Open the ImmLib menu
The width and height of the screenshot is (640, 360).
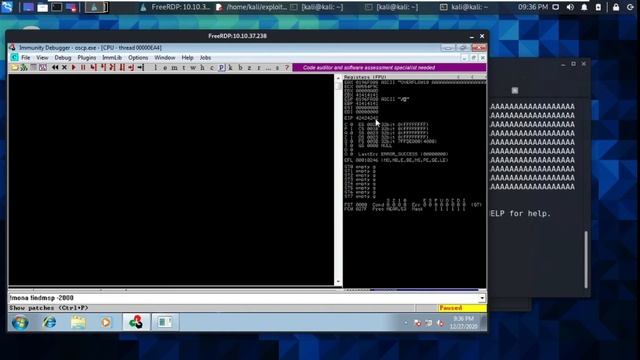[x=112, y=58]
